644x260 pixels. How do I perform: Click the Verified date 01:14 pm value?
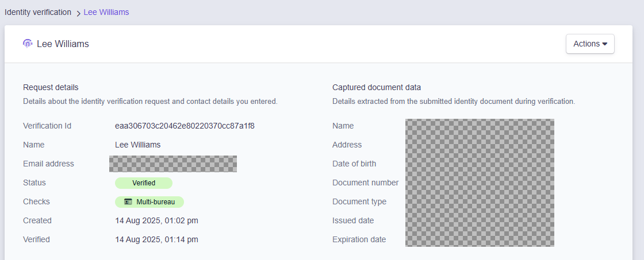click(156, 239)
